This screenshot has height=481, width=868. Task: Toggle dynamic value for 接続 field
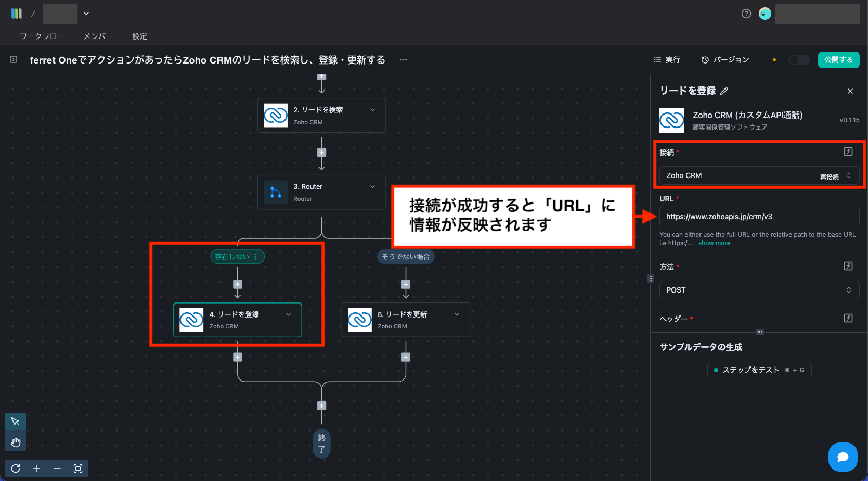pyautogui.click(x=848, y=151)
